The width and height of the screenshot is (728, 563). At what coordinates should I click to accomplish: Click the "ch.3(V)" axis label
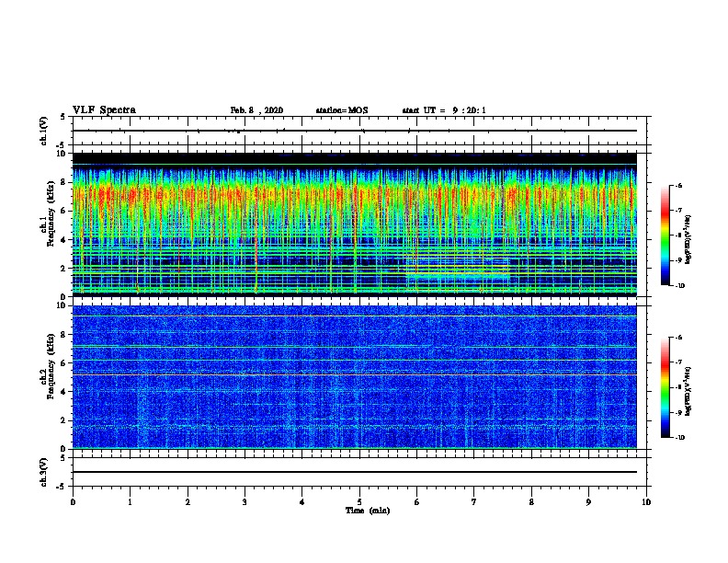point(44,472)
